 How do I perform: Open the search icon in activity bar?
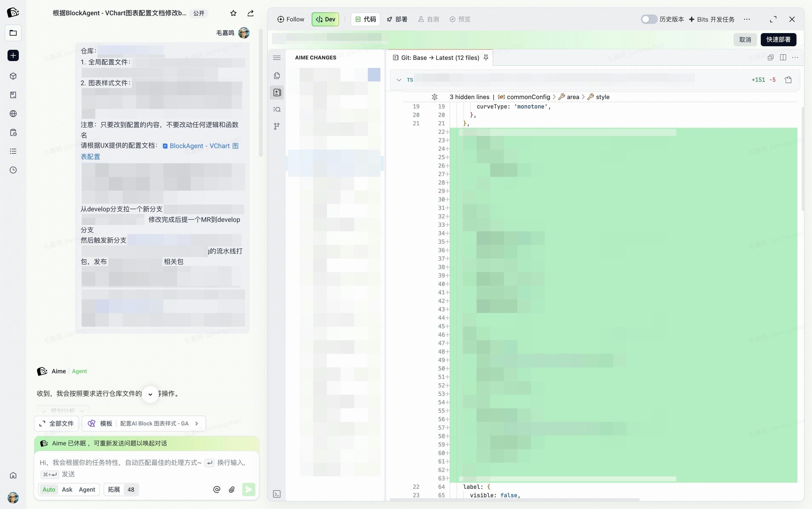click(277, 109)
